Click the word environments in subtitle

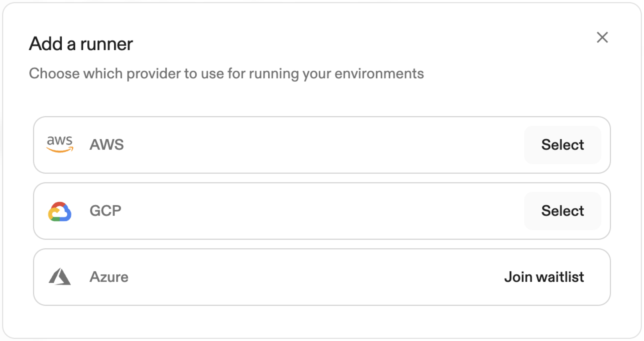pos(379,74)
